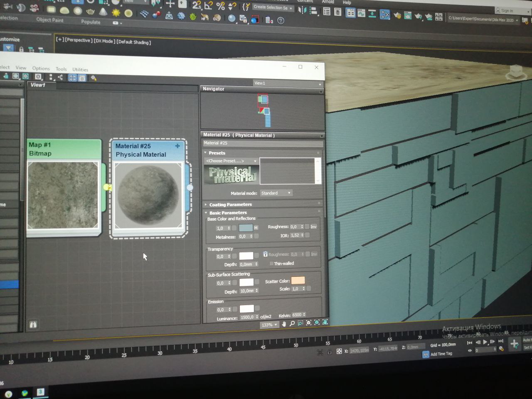The image size is (532, 399).
Task: Toggle Spinner Snap in main toolbar
Action: 232,6
